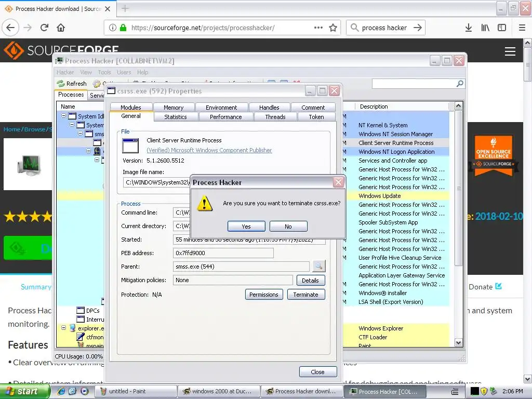Click the Terminate button in properties
532x399 pixels.
305,295
